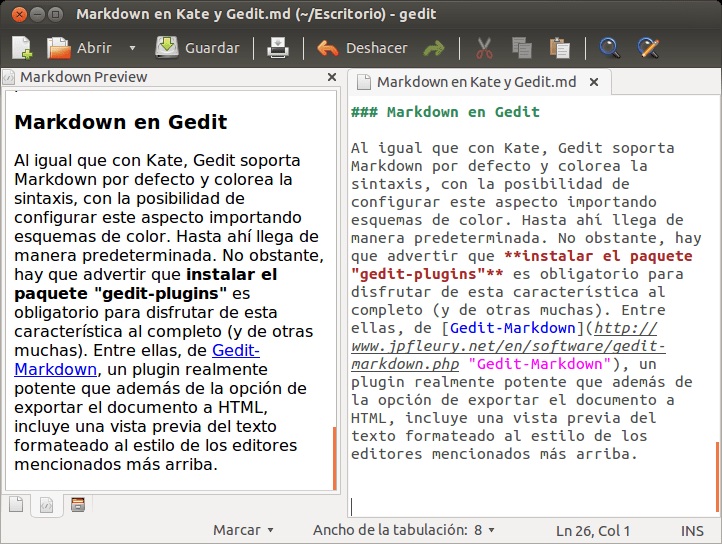The image size is (722, 544).
Task: Click Deshacer to undo last change
Action: point(362,48)
